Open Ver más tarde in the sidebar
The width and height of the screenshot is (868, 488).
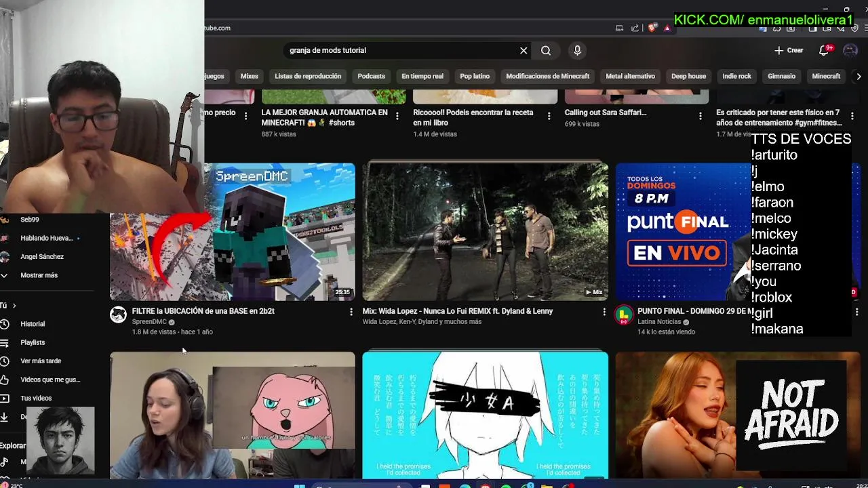(41, 361)
